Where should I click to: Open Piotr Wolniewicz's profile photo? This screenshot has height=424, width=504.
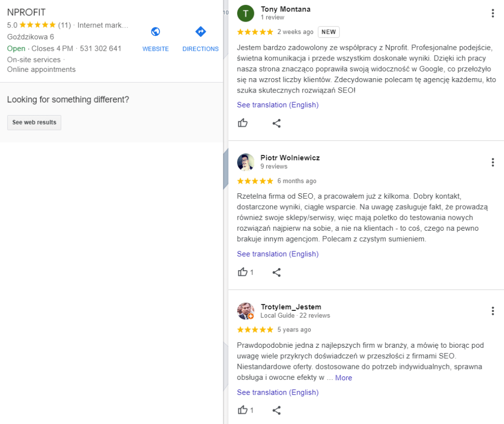click(246, 162)
